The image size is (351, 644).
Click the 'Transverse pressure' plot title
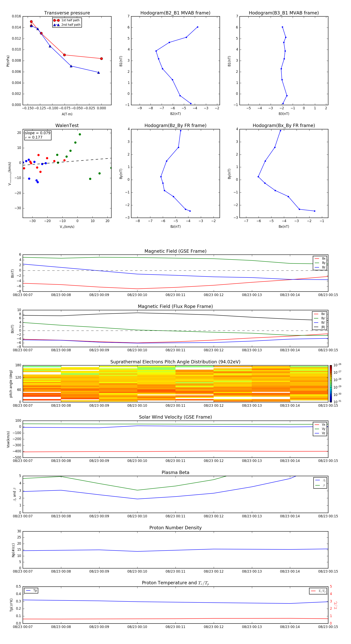(67, 13)
